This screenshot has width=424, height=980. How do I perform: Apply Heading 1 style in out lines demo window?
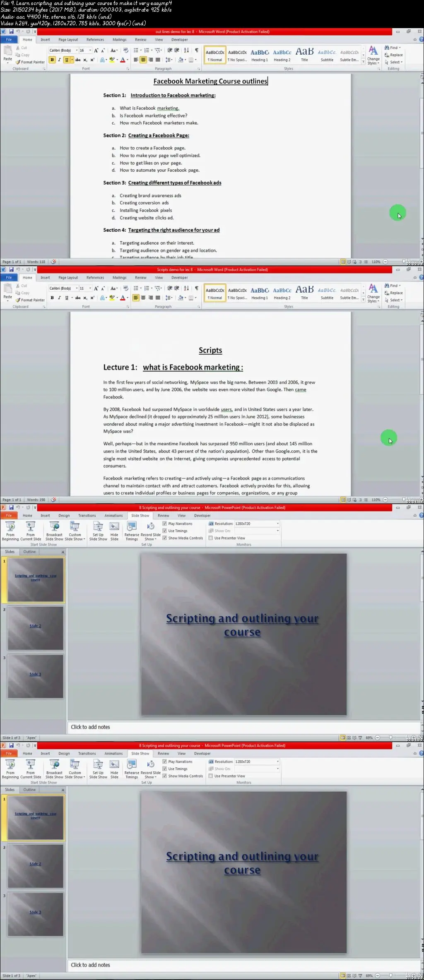click(260, 55)
